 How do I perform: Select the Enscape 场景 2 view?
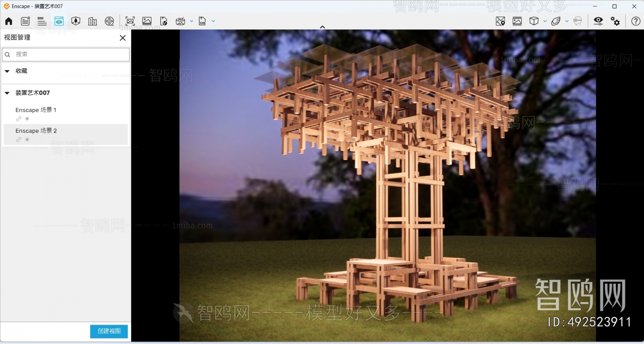(36, 131)
